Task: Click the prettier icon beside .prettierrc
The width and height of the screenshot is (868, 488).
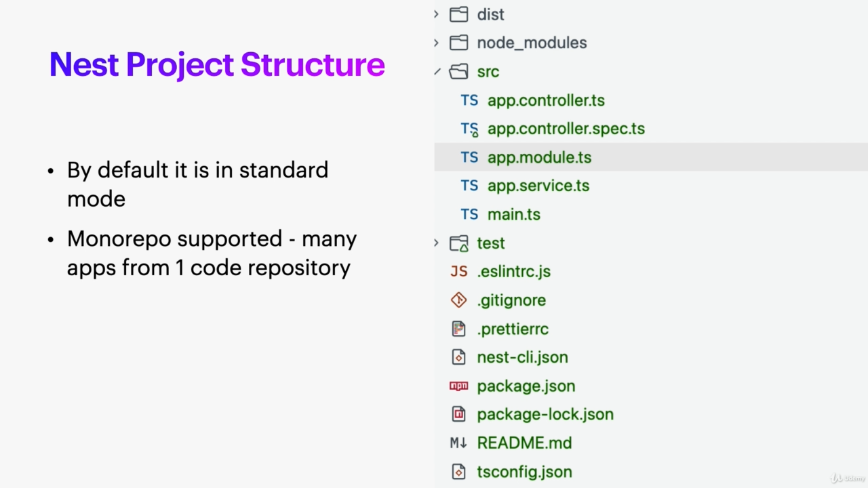Action: (x=458, y=329)
